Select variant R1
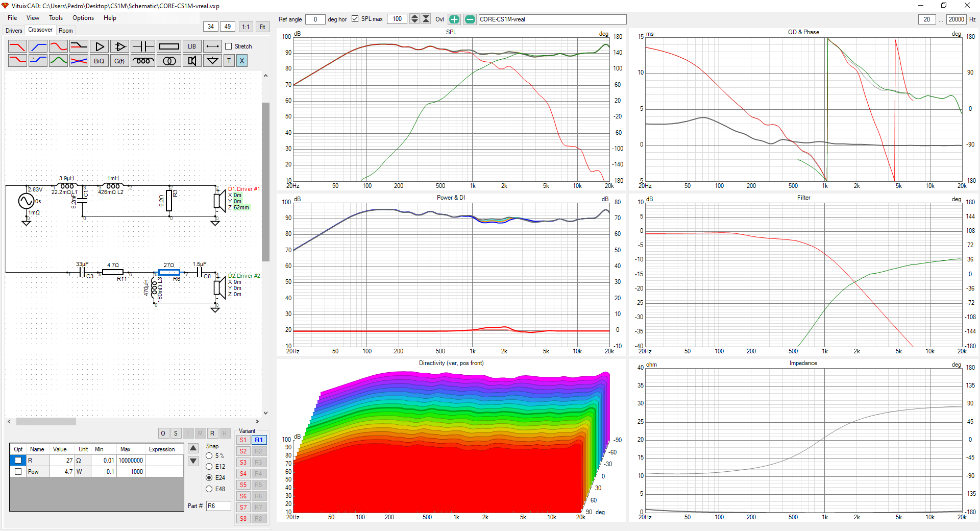The image size is (980, 531). click(x=259, y=440)
